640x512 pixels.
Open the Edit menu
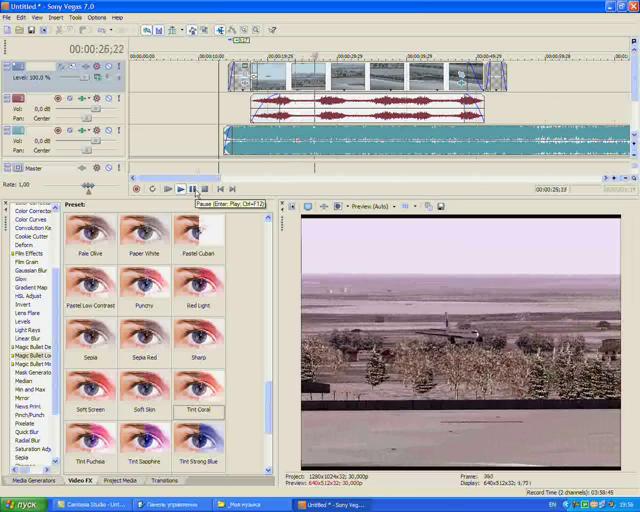pyautogui.click(x=21, y=18)
